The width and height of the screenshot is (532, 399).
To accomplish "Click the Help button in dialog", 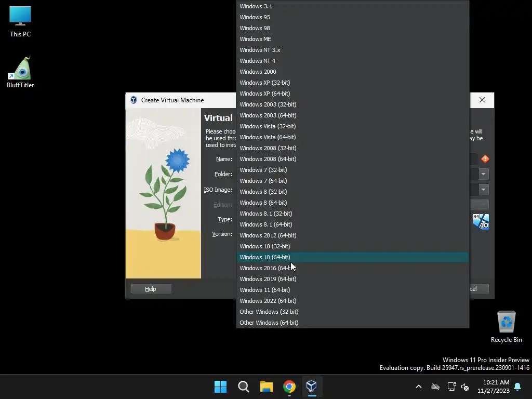I will tap(151, 289).
